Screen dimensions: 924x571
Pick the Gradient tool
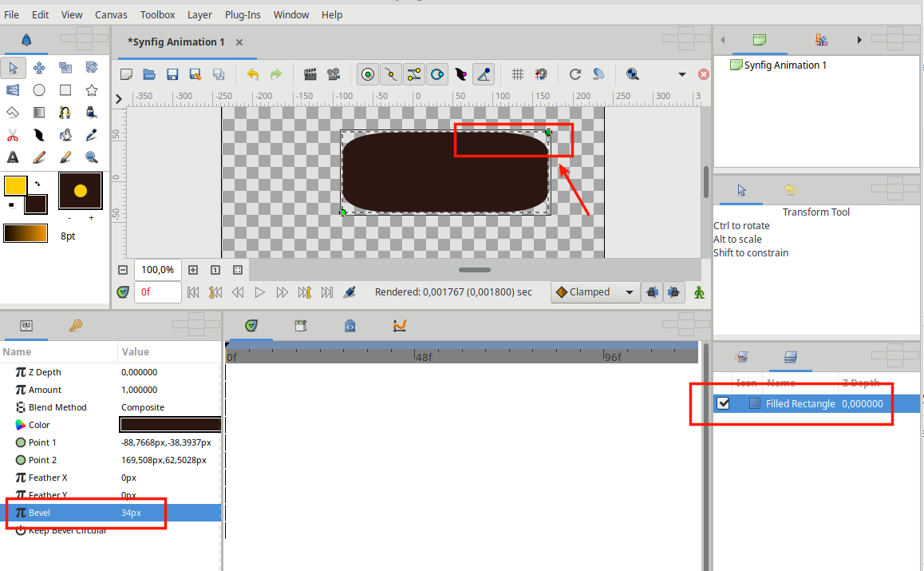click(x=38, y=112)
